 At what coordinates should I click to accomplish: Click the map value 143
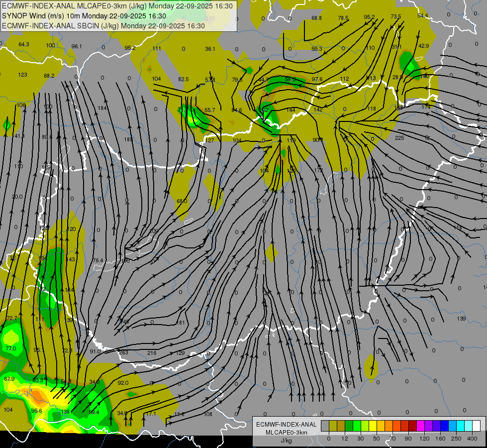click(71, 259)
